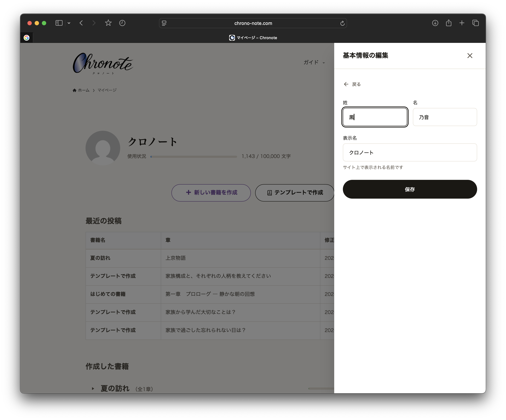Open the ガイド dropdown menu

[x=314, y=62]
